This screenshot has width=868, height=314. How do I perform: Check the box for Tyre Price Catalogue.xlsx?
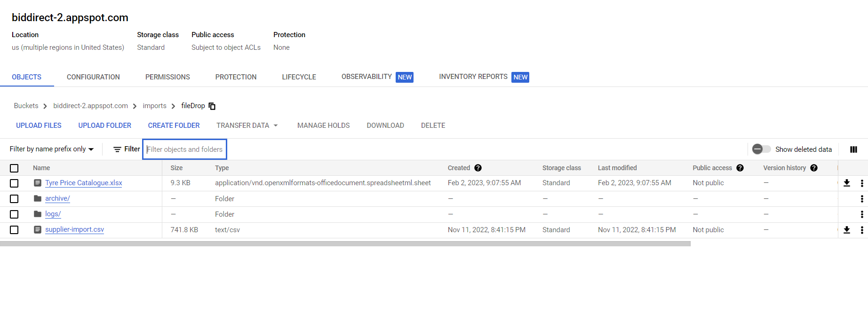click(14, 183)
